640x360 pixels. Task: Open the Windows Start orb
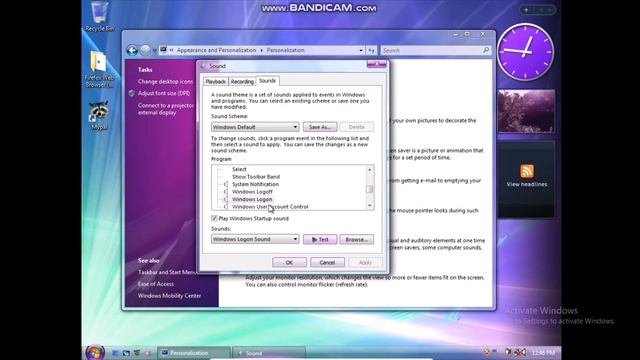[95, 352]
